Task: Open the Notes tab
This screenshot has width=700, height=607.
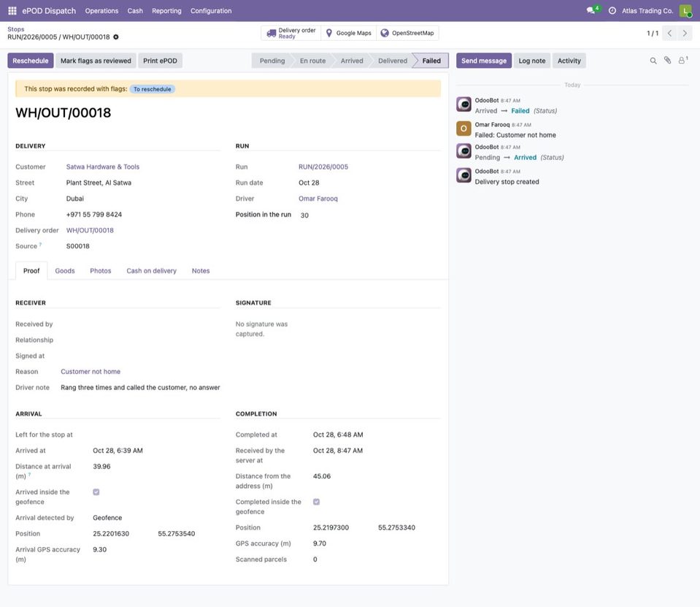Action: [x=201, y=271]
